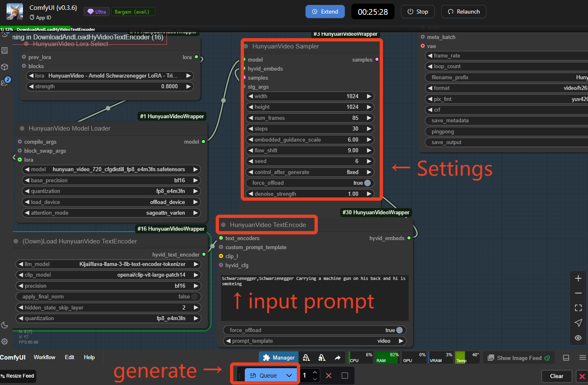This screenshot has height=385, width=588.
Task: Zoom in with the plus canvas icon
Action: (578, 278)
